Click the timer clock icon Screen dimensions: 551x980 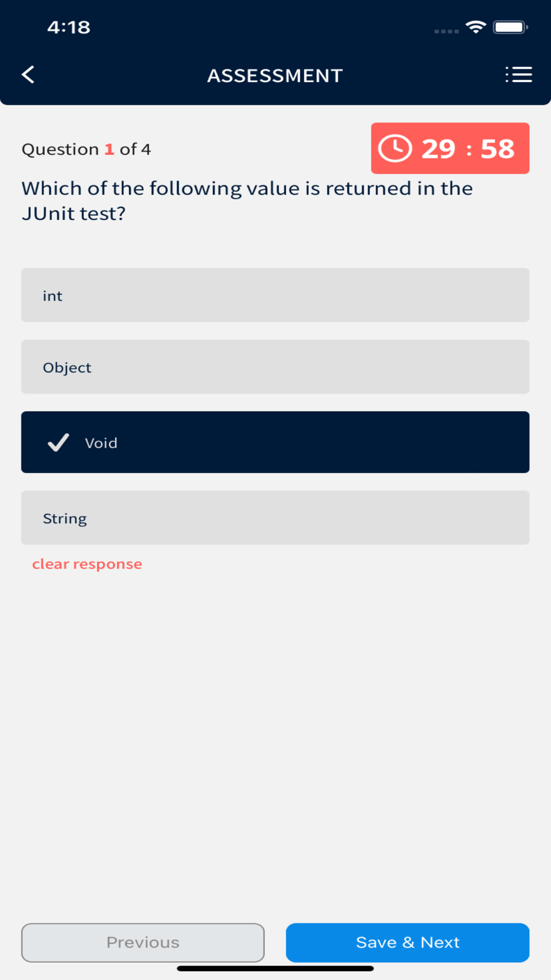click(395, 148)
